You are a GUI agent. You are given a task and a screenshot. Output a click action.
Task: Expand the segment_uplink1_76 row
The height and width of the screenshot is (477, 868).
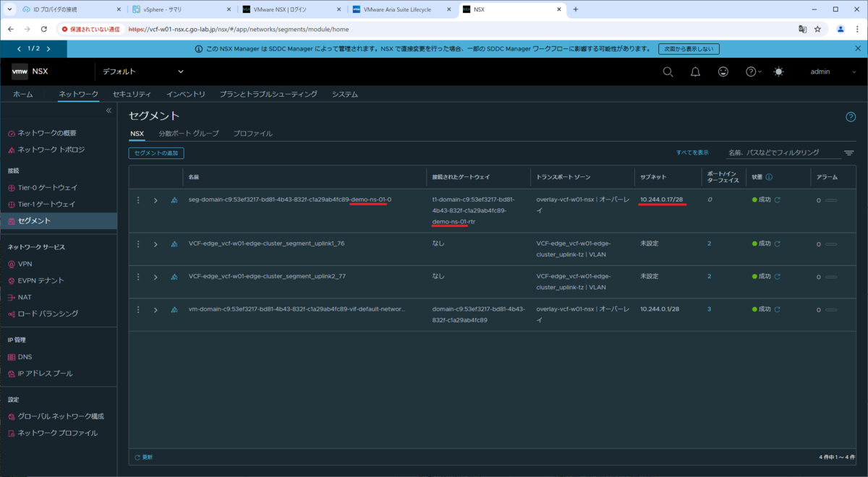click(x=156, y=244)
